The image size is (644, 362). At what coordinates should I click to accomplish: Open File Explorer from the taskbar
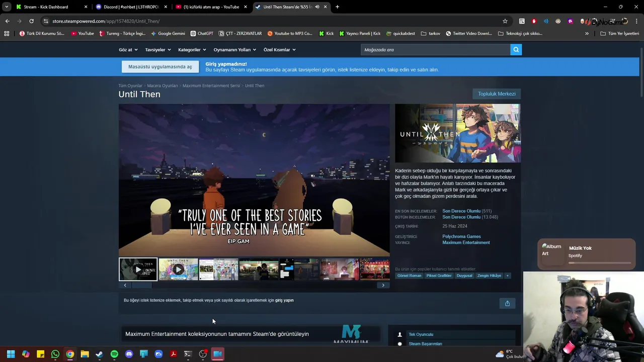point(85,354)
